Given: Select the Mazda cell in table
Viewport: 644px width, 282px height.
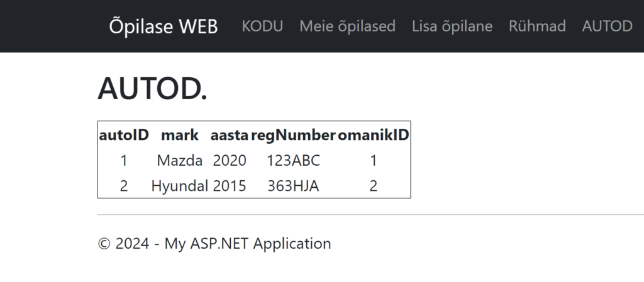Looking at the screenshot, I should (x=180, y=161).
